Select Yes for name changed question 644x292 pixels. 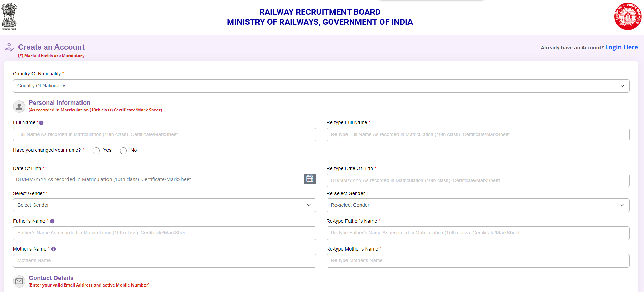pyautogui.click(x=96, y=151)
